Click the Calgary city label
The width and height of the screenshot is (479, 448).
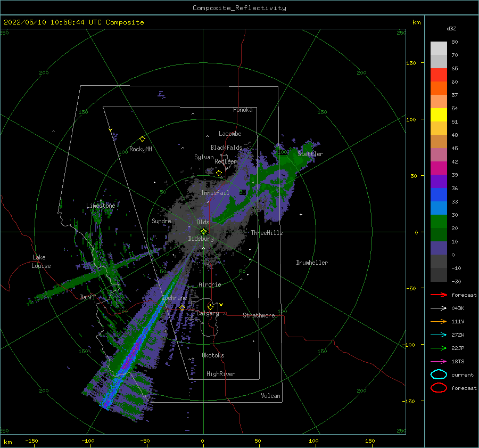[x=208, y=313]
